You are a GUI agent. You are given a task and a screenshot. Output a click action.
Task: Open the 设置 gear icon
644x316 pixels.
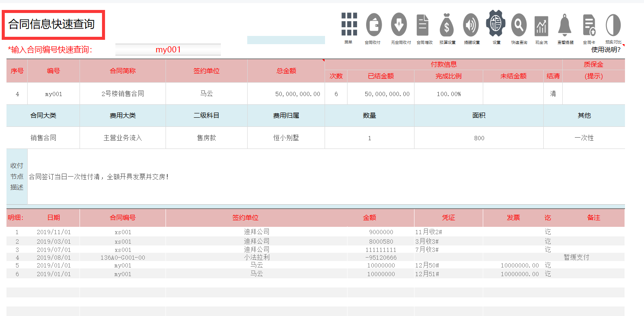coord(496,23)
